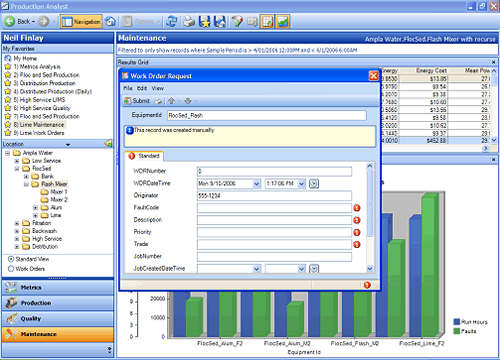The width and height of the screenshot is (500, 360).
Task: Open the Production navigation section
Action: [58, 303]
